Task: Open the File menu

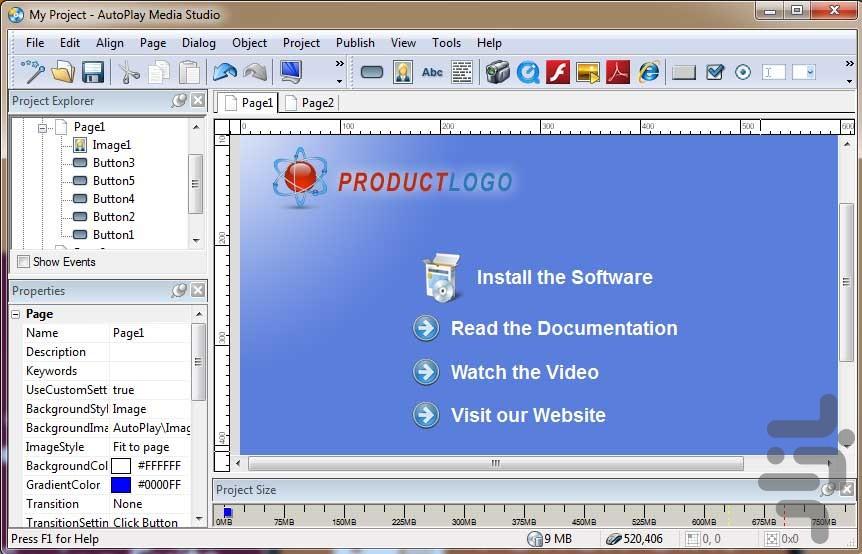Action: [35, 43]
